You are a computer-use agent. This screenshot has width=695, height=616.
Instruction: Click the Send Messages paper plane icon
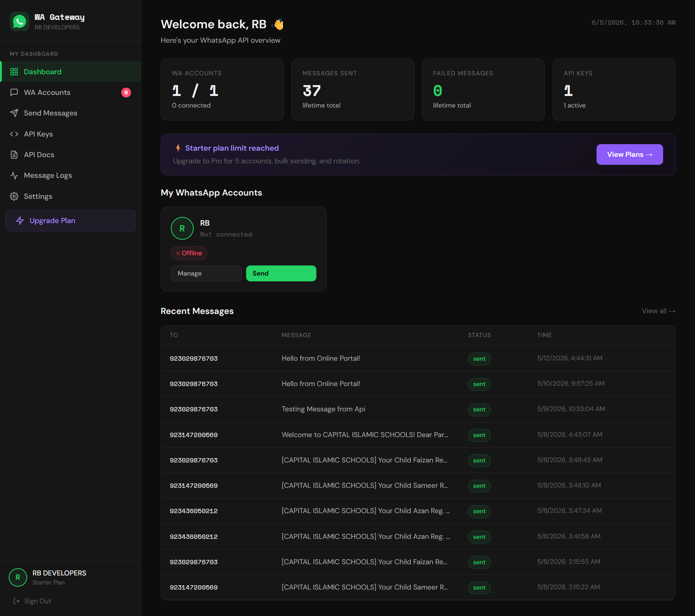click(x=14, y=113)
